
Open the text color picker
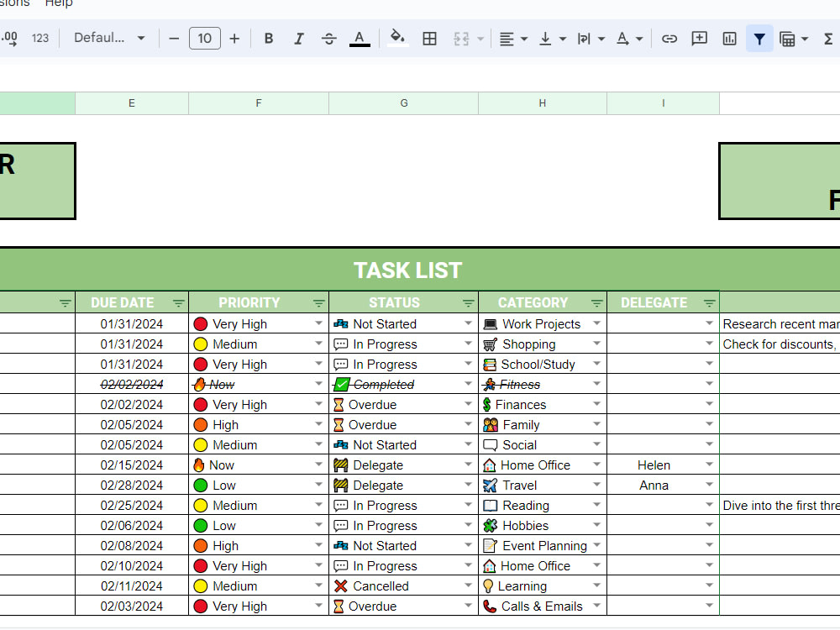click(360, 39)
